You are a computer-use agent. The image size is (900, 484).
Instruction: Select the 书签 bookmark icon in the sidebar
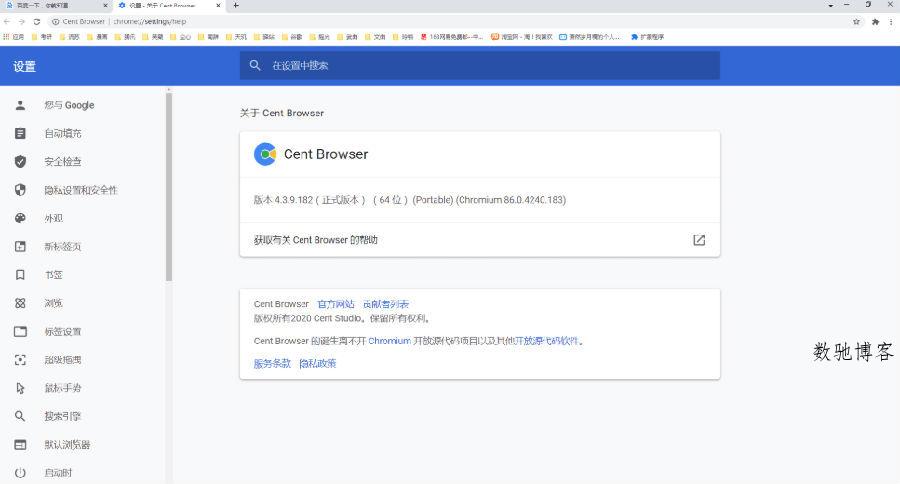coord(20,275)
